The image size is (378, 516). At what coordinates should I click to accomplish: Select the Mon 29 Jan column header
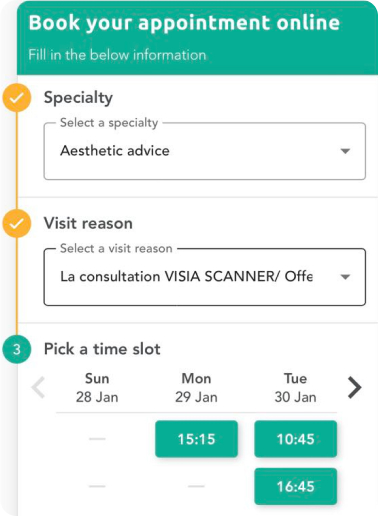196,388
